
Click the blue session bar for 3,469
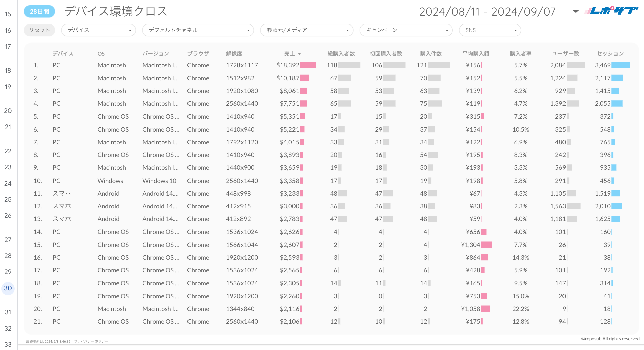(620, 65)
